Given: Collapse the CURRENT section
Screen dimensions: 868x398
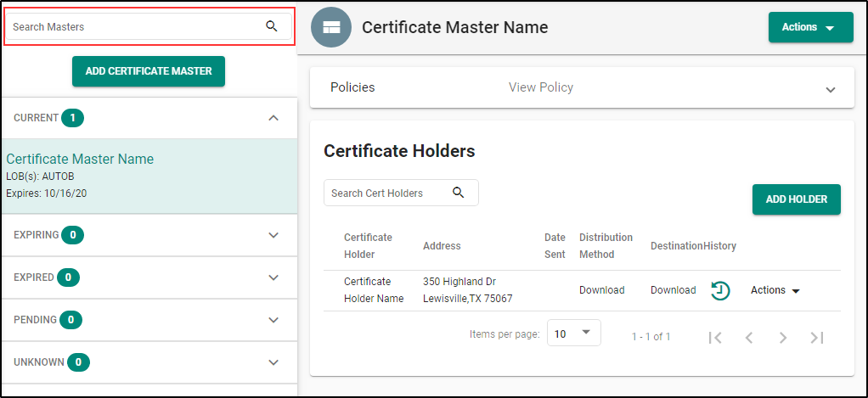Looking at the screenshot, I should click(273, 118).
